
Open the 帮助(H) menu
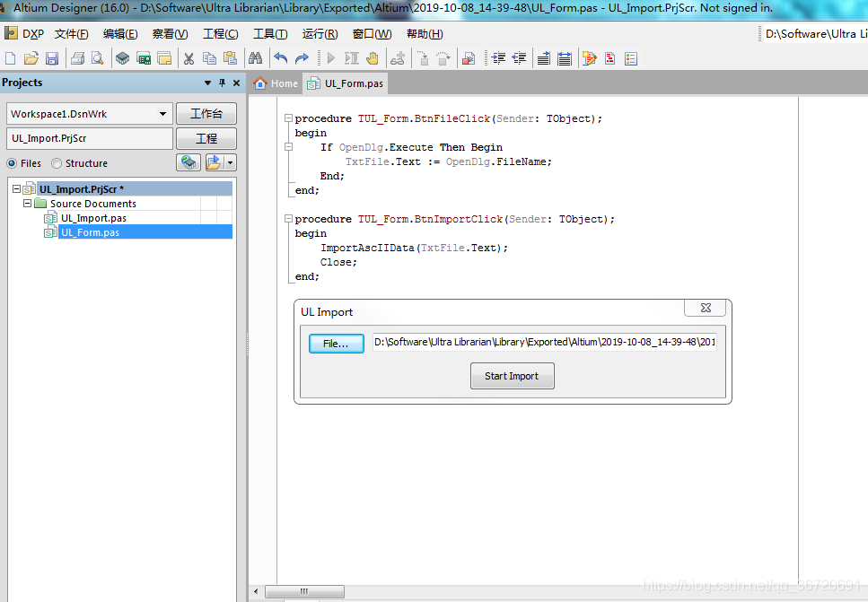pos(425,34)
